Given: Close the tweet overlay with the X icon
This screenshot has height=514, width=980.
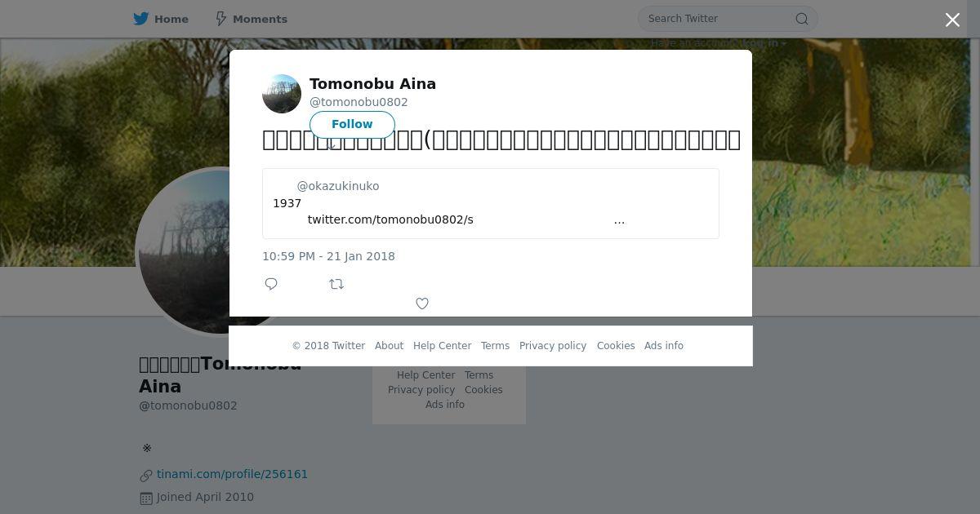Looking at the screenshot, I should point(952,20).
